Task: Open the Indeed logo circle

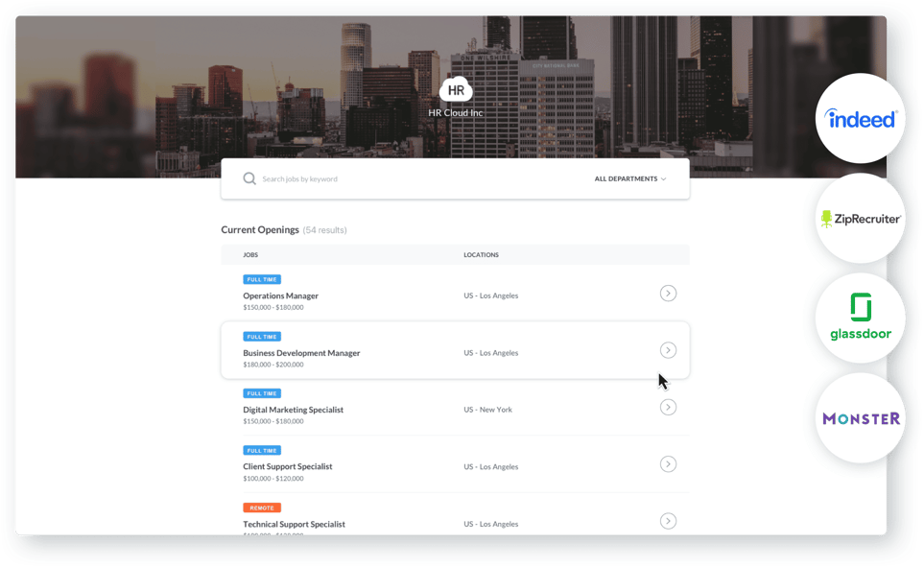Action: tap(861, 118)
